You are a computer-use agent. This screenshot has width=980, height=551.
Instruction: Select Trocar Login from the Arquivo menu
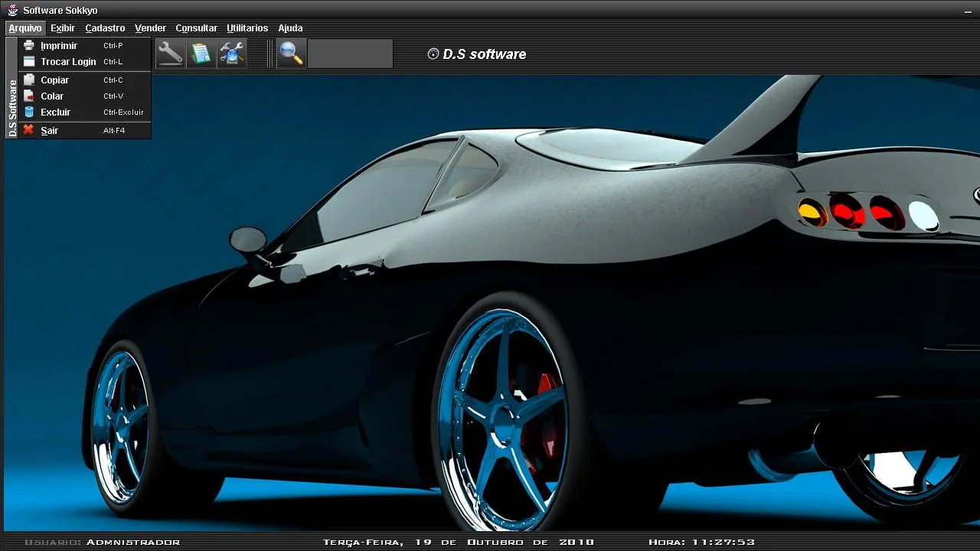[x=68, y=62]
